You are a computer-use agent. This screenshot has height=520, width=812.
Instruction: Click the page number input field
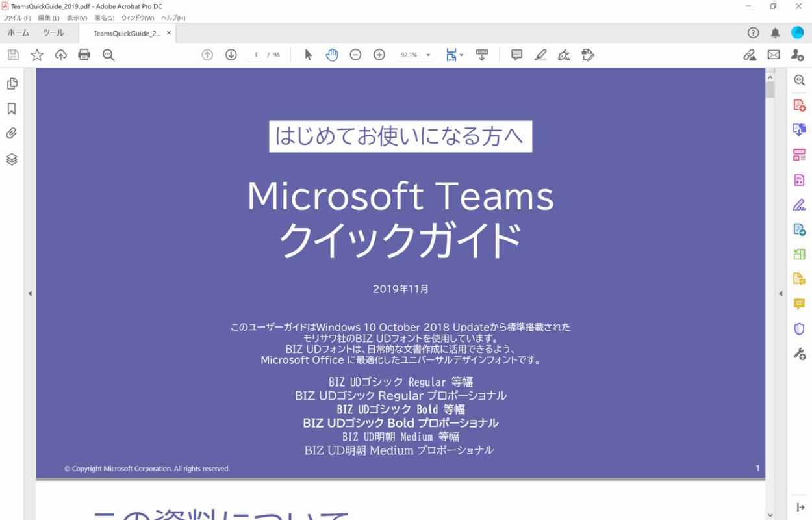(256, 55)
